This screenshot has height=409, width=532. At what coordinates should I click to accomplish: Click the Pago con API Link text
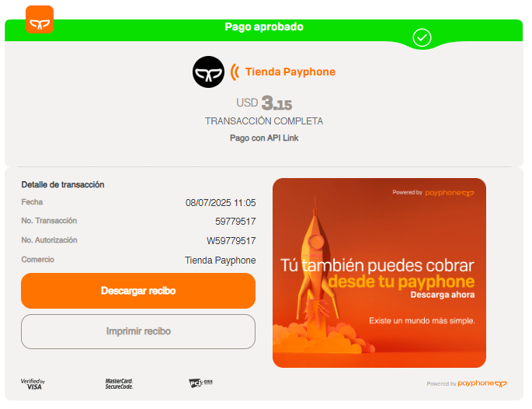click(x=264, y=138)
